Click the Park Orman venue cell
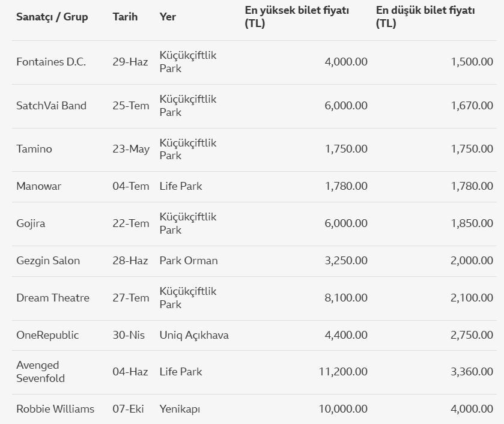Image resolution: width=504 pixels, height=424 pixels. 189,261
